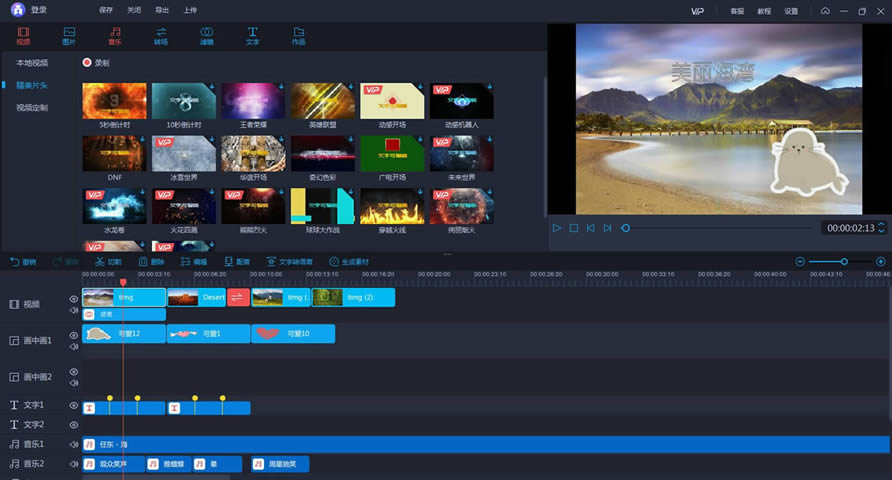The width and height of the screenshot is (892, 480).
Task: Toggle visibility of the 视频 track
Action: (73, 299)
